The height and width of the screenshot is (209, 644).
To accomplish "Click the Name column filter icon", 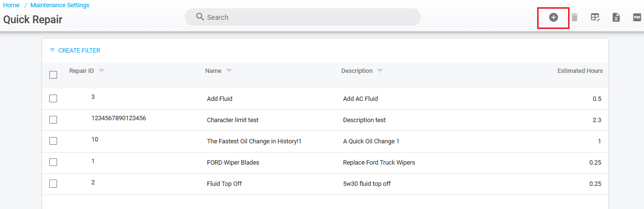I will click(x=229, y=71).
